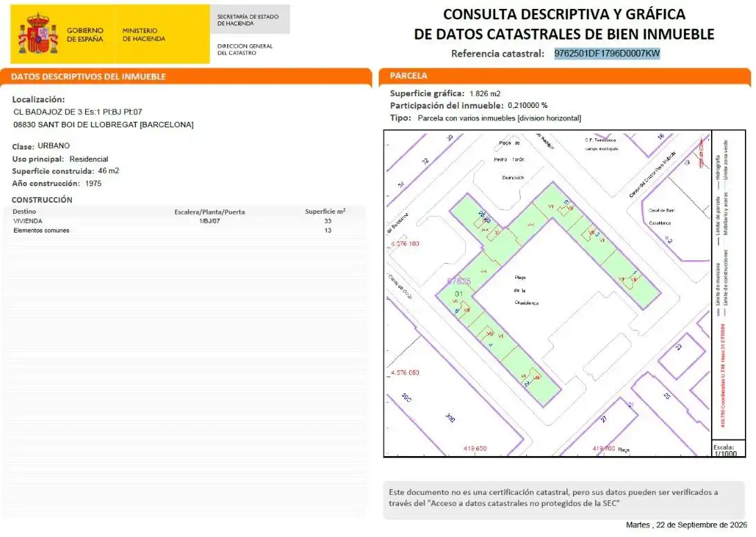Viewport: 756px width, 537px height.
Task: Click map label 'Plaça de Pedro Torón Duinovich'
Action: point(510,160)
